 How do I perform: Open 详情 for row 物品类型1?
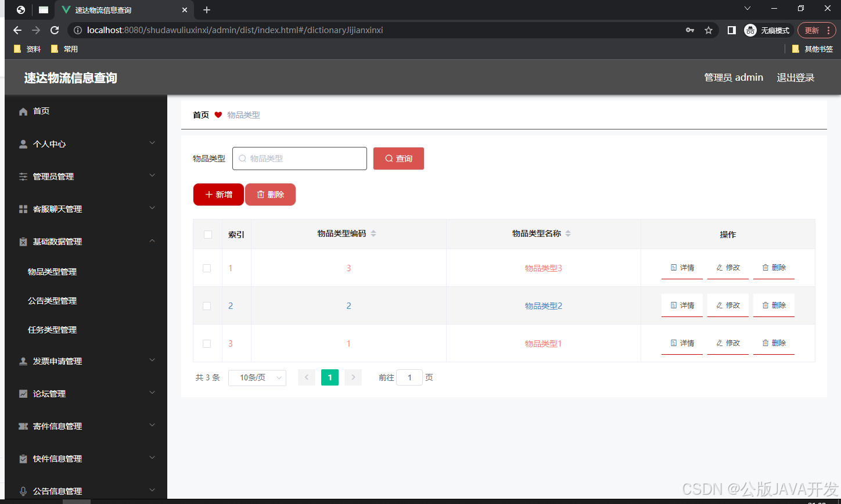[682, 343]
